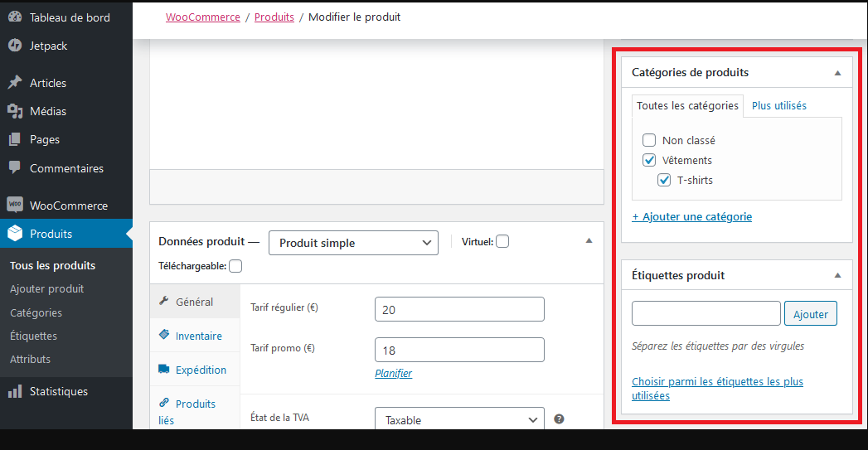Click the Jetpack sidebar icon
The height and width of the screenshot is (450, 868).
[x=15, y=46]
